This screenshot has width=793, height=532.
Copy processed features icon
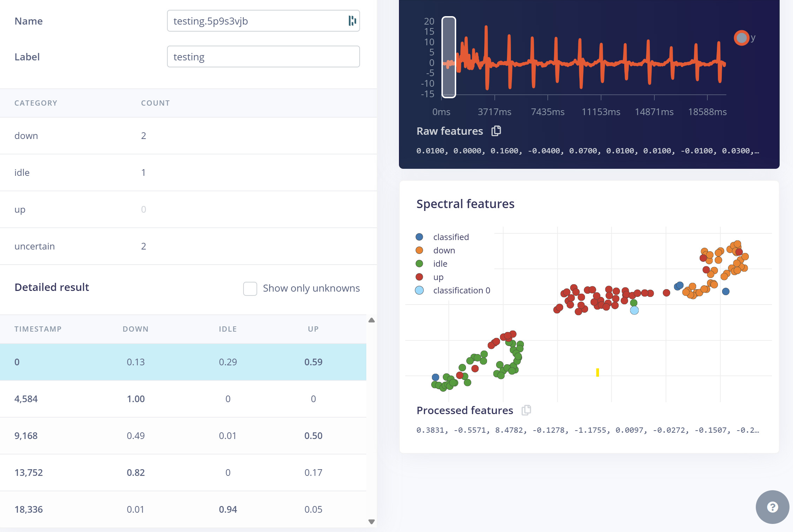[526, 410]
